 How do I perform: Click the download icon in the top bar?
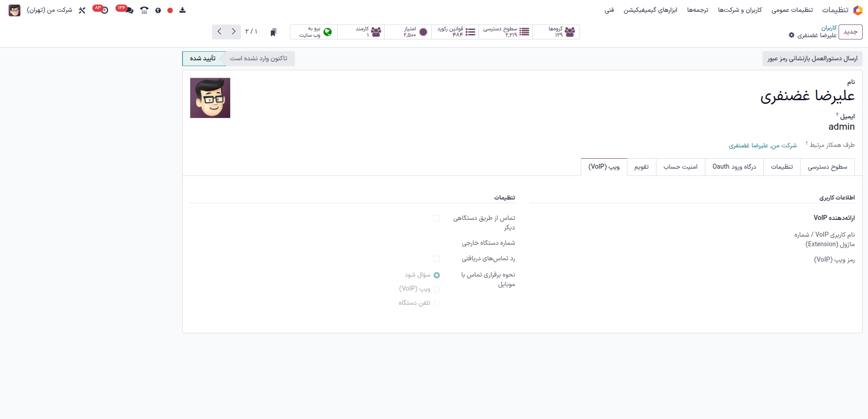click(183, 10)
